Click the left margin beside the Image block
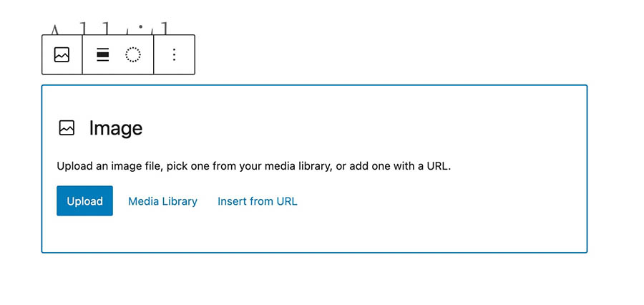The height and width of the screenshot is (305, 644). pos(20,168)
